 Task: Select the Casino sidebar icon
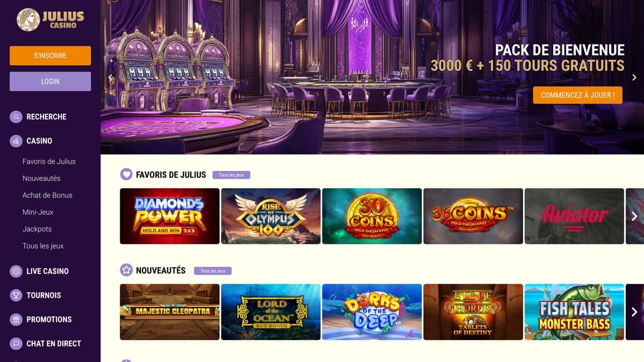point(16,141)
